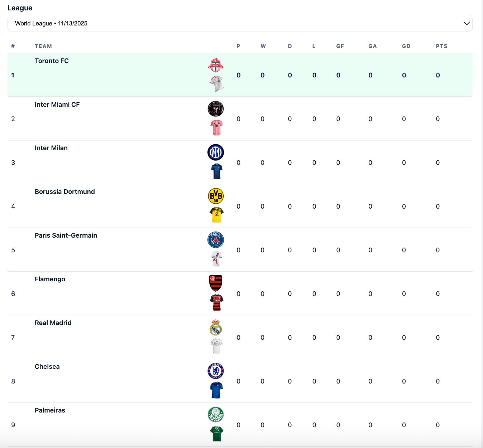Select the Chelsea football club badge
The image size is (483, 448).
(x=216, y=371)
